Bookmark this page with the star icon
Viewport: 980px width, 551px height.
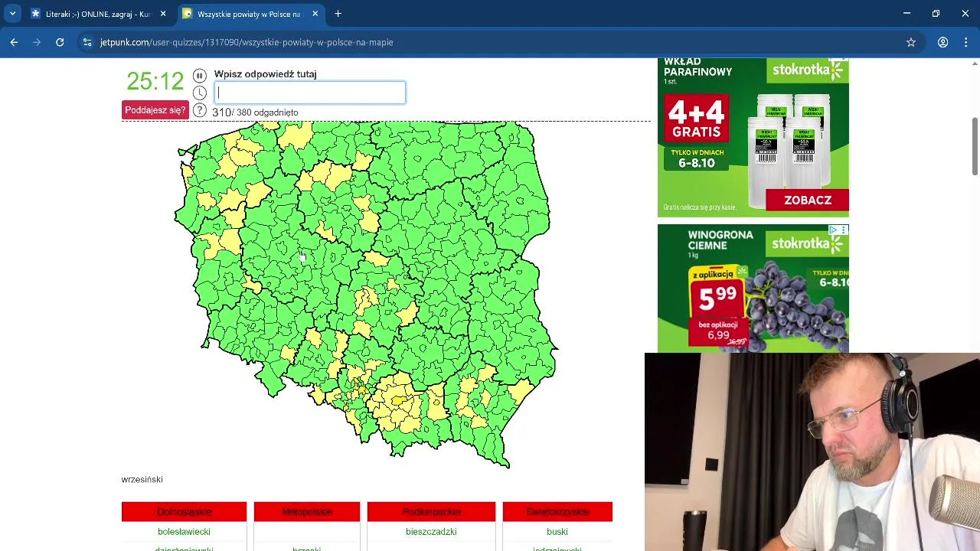(911, 42)
